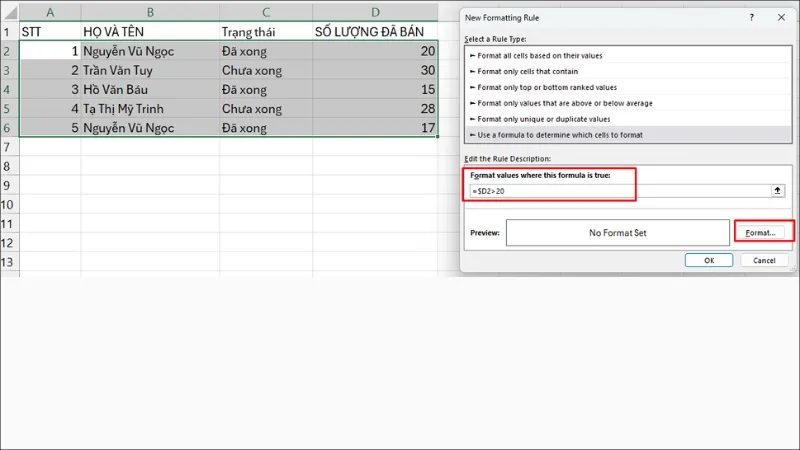The height and width of the screenshot is (450, 800).
Task: Select column B header
Action: pyautogui.click(x=149, y=11)
